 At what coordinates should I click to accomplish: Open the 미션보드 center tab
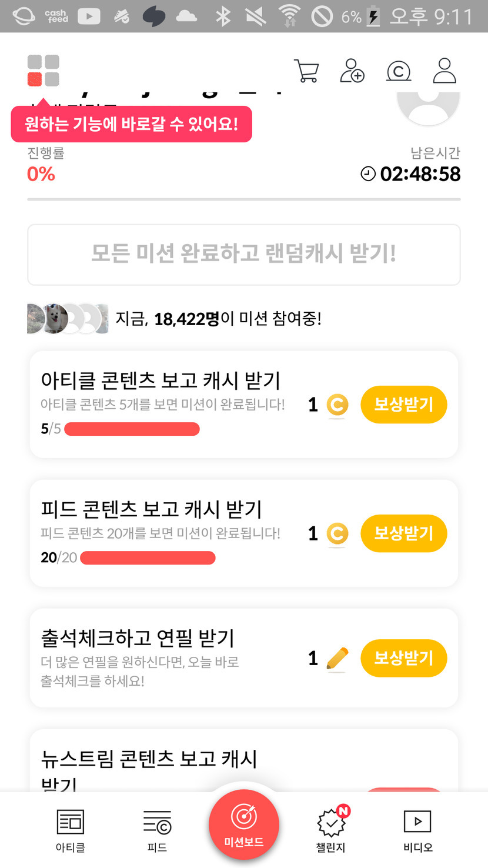243,825
